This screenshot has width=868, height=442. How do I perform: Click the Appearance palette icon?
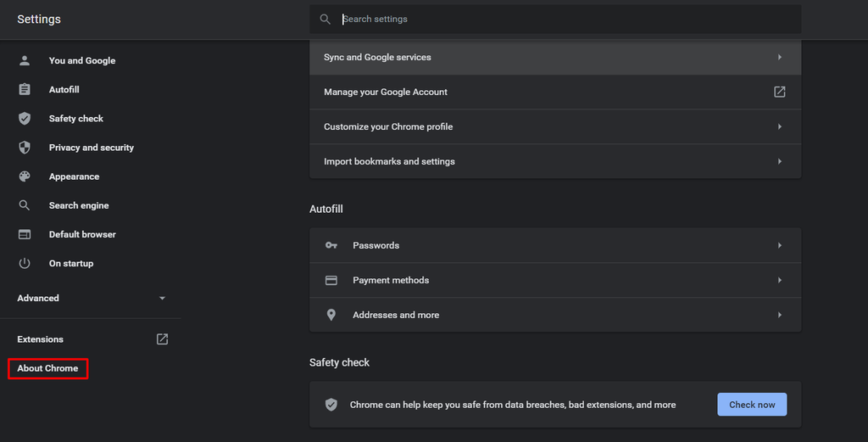coord(25,176)
